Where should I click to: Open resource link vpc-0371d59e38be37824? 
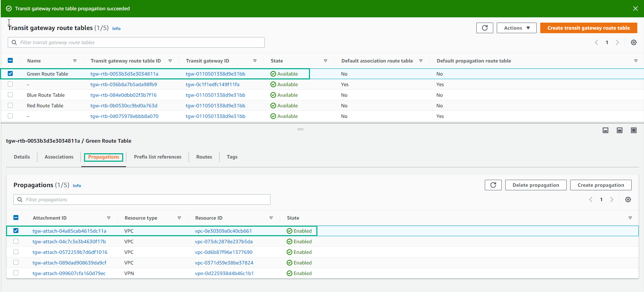point(224,263)
